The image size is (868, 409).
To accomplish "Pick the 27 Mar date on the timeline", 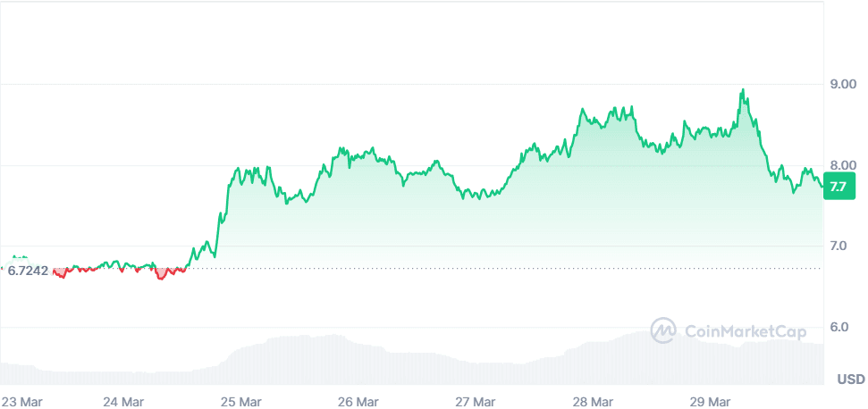I will point(476,401).
